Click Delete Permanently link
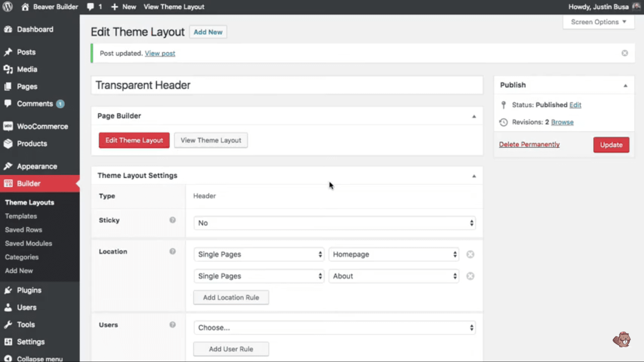Viewport: 644px width, 362px height. click(529, 144)
